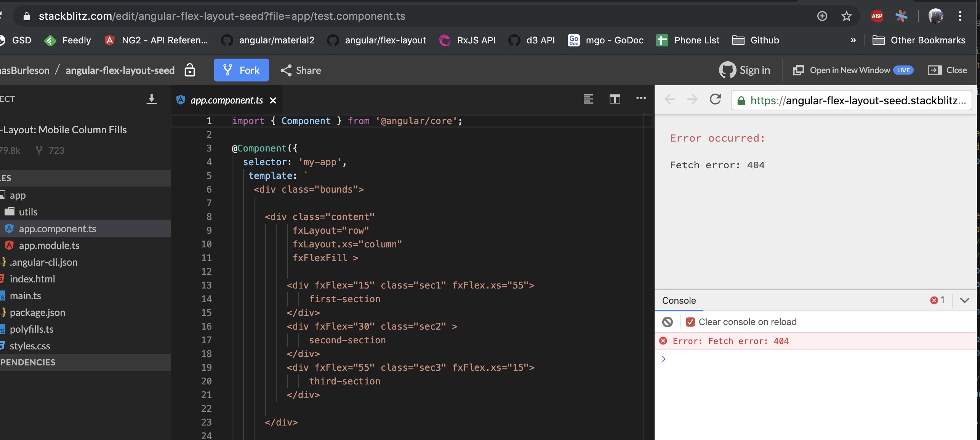The width and height of the screenshot is (980, 440).
Task: Click the clear console icon
Action: click(x=668, y=322)
